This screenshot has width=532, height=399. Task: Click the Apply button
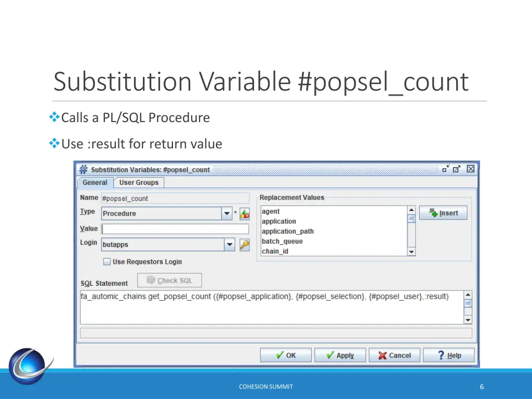click(340, 355)
